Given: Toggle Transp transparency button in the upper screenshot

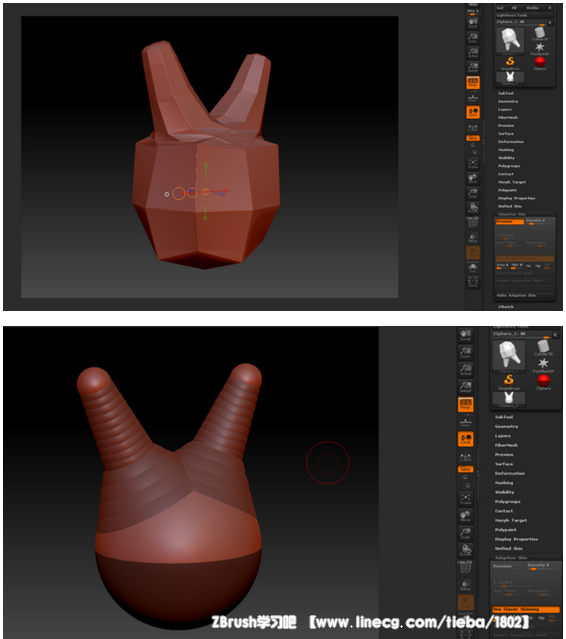Looking at the screenshot, I should [473, 238].
